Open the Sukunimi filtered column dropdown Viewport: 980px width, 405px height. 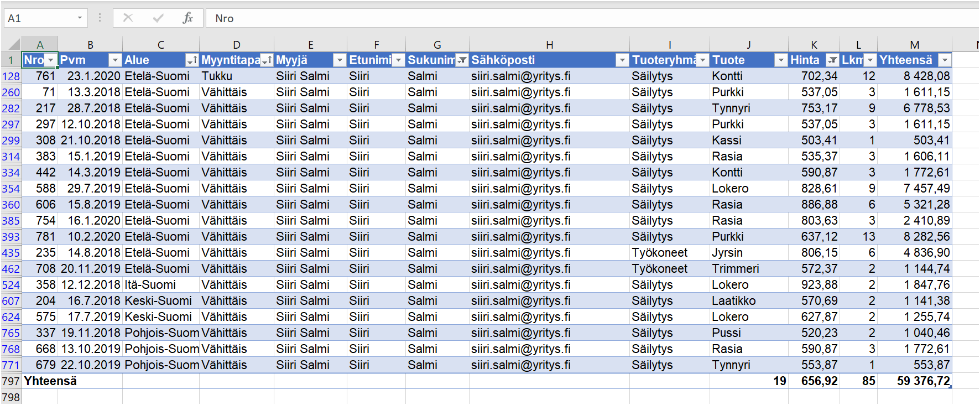pyautogui.click(x=462, y=60)
